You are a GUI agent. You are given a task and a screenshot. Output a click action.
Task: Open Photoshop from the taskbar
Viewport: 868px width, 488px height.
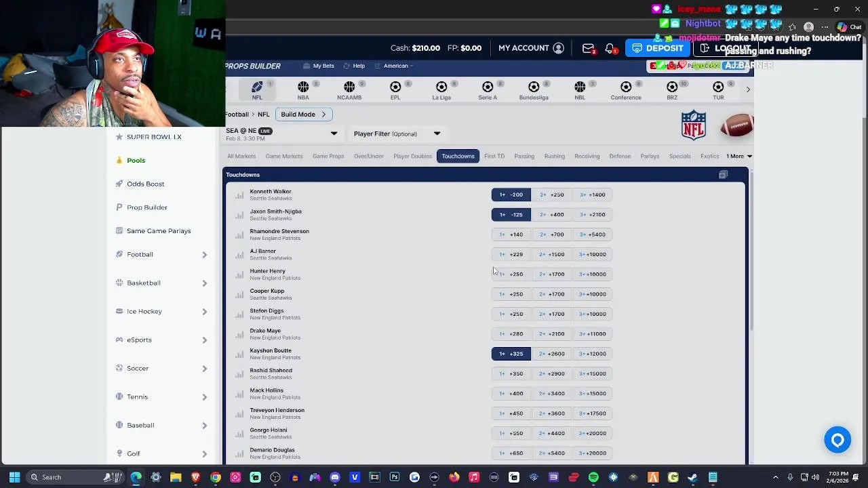395,477
